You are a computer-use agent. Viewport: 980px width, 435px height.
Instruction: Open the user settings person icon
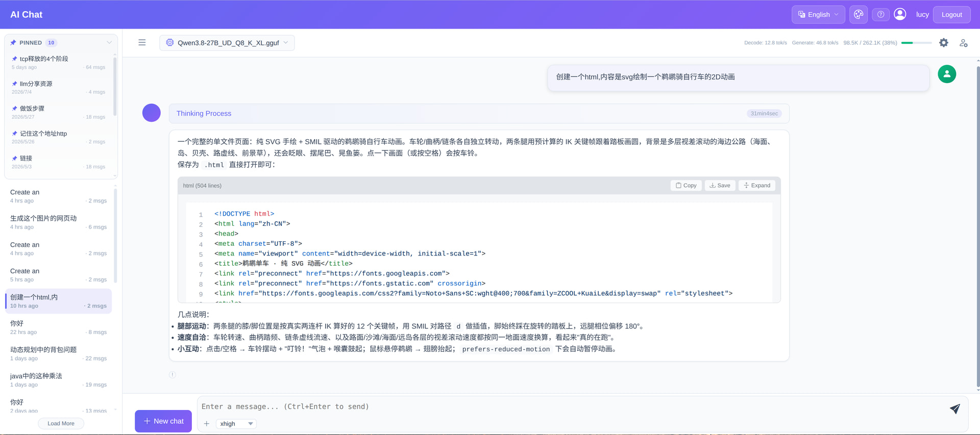pos(963,43)
